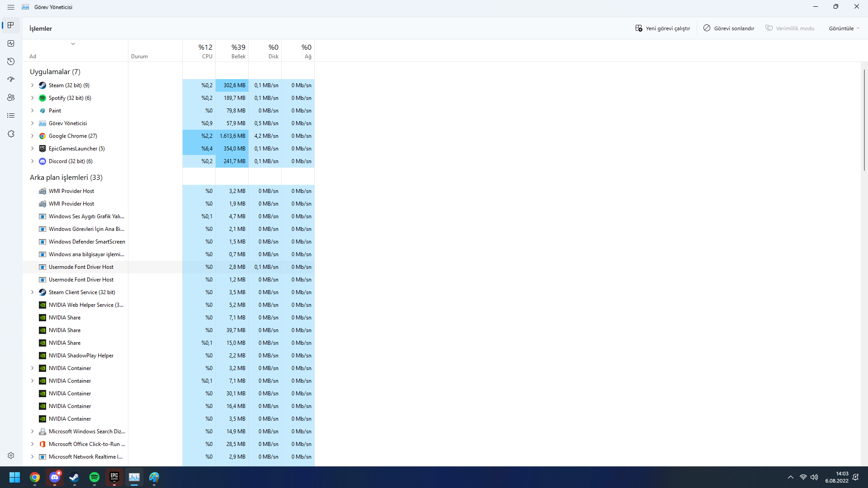Open Spotify from the taskbar
This screenshot has height=488, width=868.
94,477
